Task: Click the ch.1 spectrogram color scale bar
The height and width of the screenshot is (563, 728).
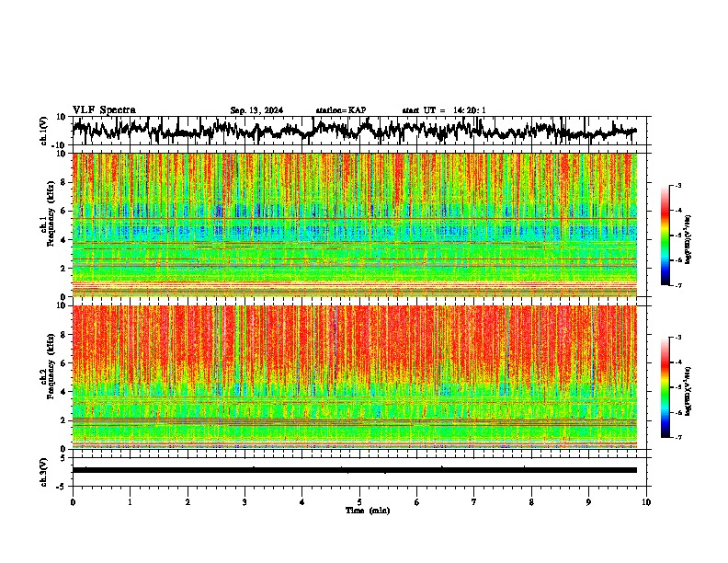Action: point(665,236)
